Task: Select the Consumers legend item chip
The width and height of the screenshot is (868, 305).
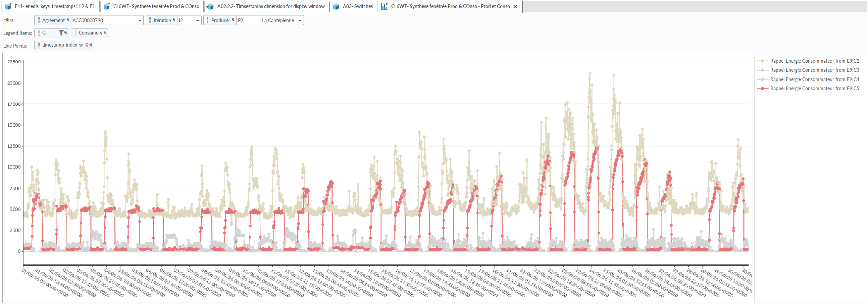Action: coord(89,33)
